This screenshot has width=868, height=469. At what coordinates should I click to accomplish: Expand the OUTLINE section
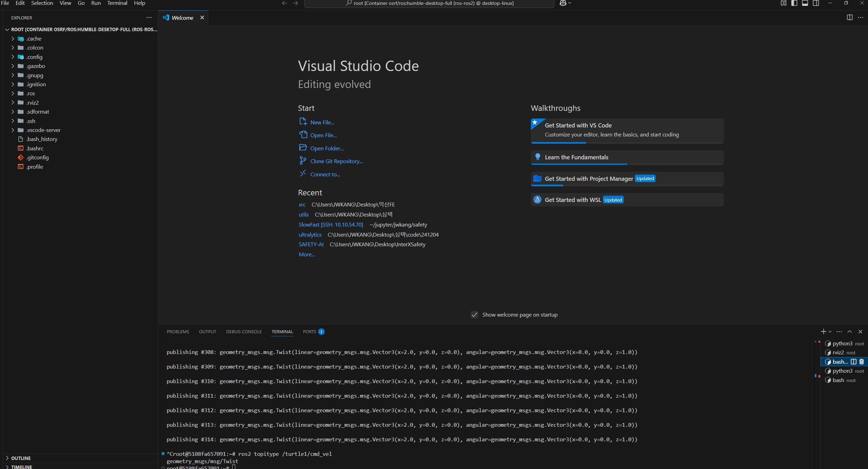pos(21,458)
